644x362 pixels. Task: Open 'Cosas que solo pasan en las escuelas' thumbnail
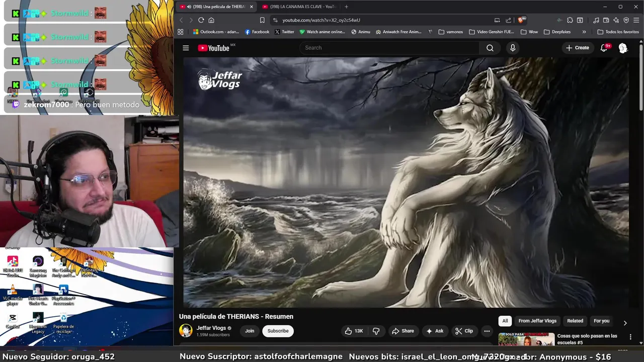coord(526,339)
